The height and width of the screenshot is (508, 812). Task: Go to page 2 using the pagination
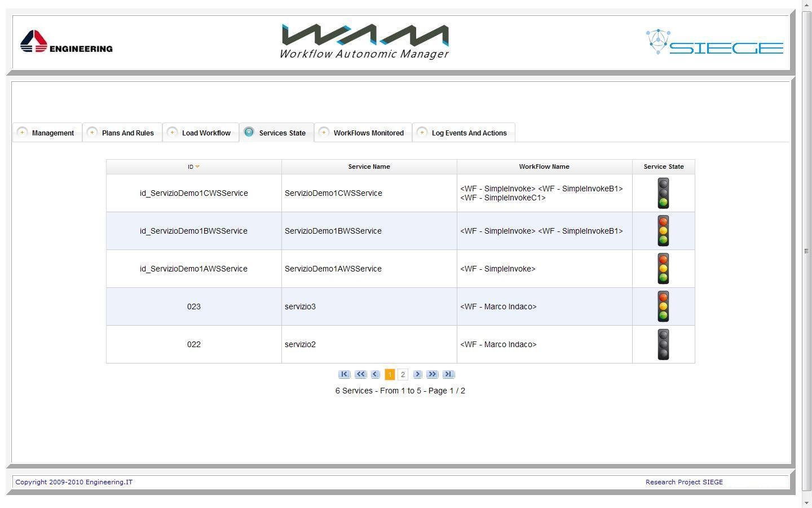(403, 374)
